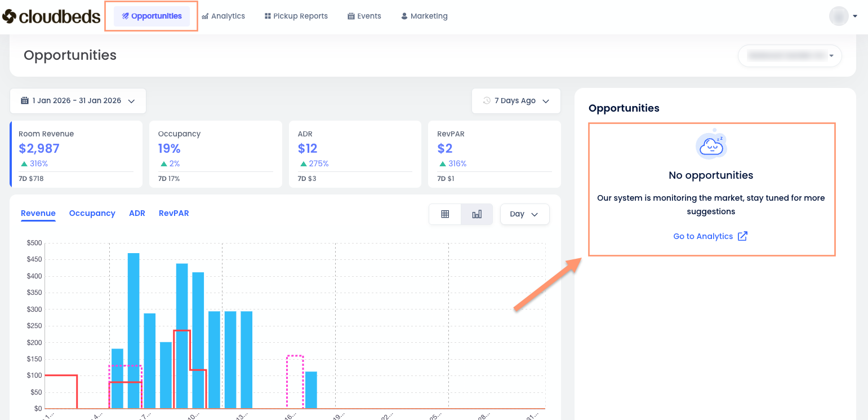This screenshot has width=868, height=420.
Task: Click the calendar icon in date range
Action: pyautogui.click(x=25, y=101)
